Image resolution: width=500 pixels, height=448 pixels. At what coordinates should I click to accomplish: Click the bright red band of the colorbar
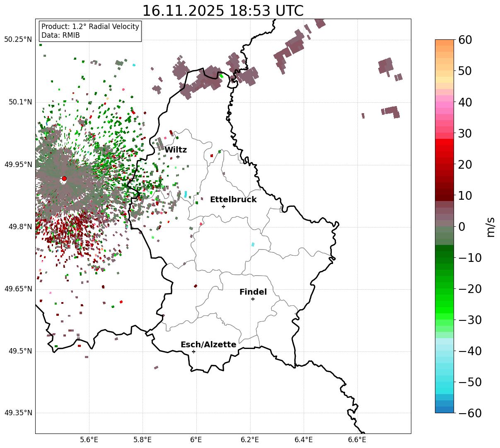click(444, 142)
